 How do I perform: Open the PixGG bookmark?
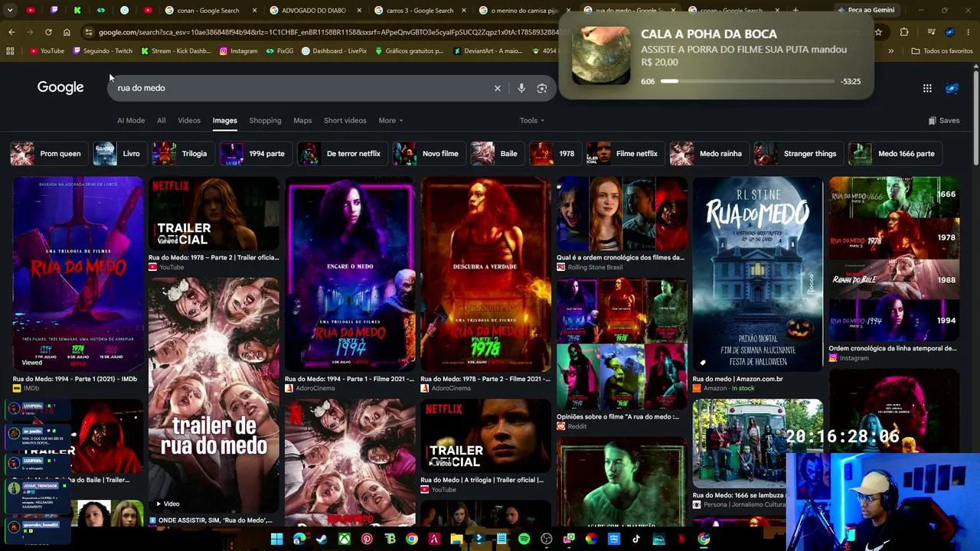point(279,51)
